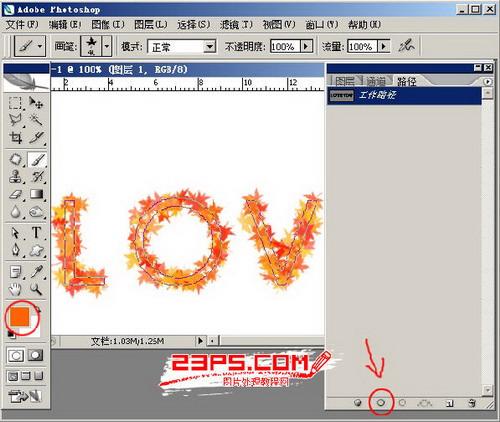Open the brush preset picker arrow
The image size is (500, 422).
(x=107, y=46)
